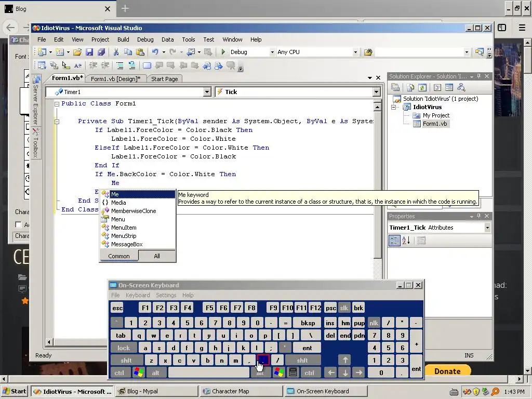Open the Tools menu
The height and width of the screenshot is (399, 532).
[188, 39]
